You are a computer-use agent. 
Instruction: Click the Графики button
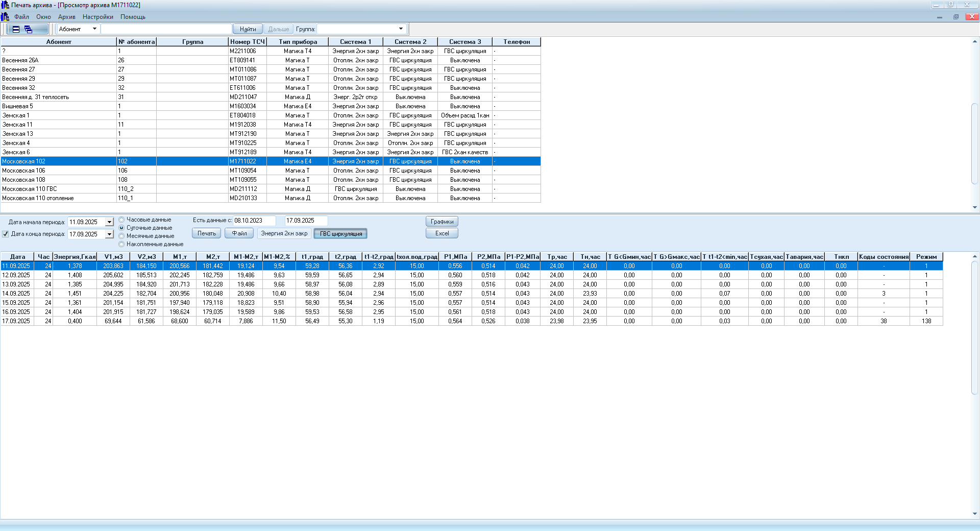[442, 222]
